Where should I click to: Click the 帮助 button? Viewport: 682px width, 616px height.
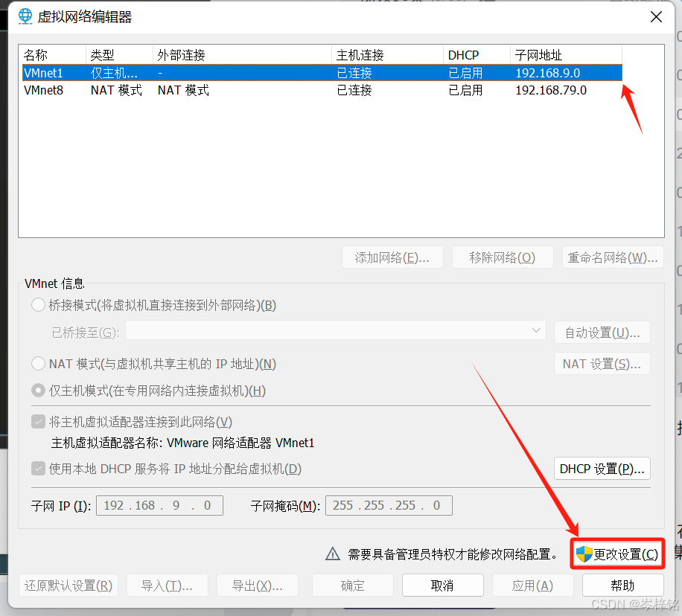coord(623,585)
